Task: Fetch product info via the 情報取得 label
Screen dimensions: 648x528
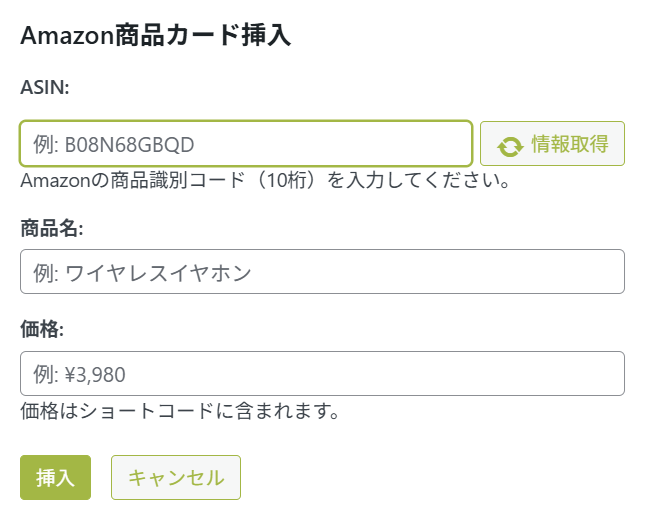Action: (x=570, y=144)
